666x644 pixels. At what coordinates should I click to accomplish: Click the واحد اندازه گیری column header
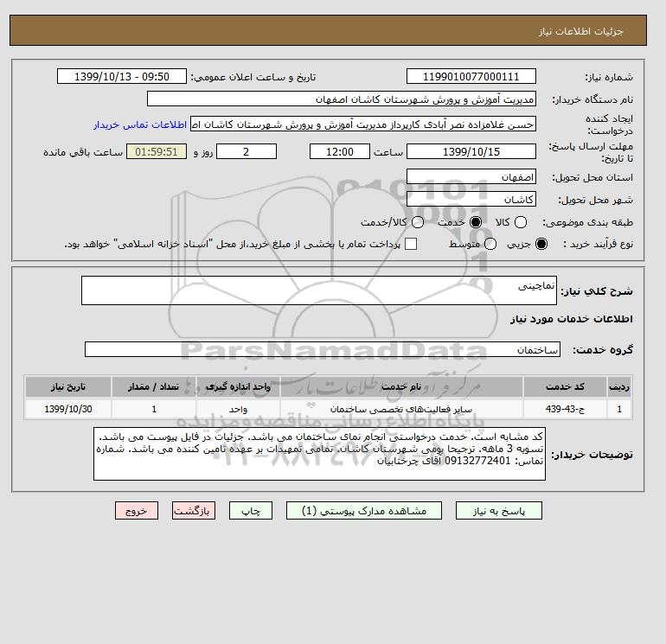[238, 386]
